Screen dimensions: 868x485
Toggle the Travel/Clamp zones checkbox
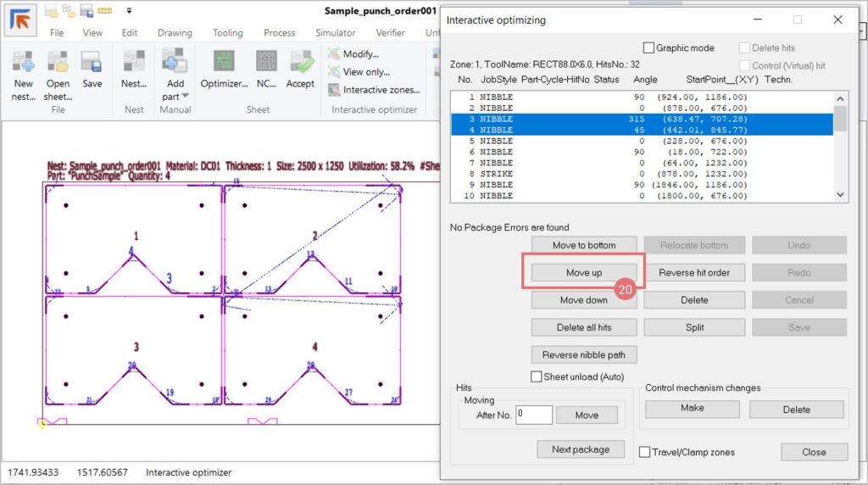point(644,452)
